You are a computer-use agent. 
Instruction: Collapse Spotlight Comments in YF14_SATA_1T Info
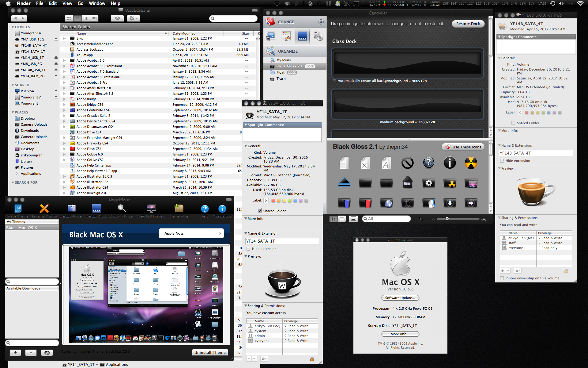[246, 125]
